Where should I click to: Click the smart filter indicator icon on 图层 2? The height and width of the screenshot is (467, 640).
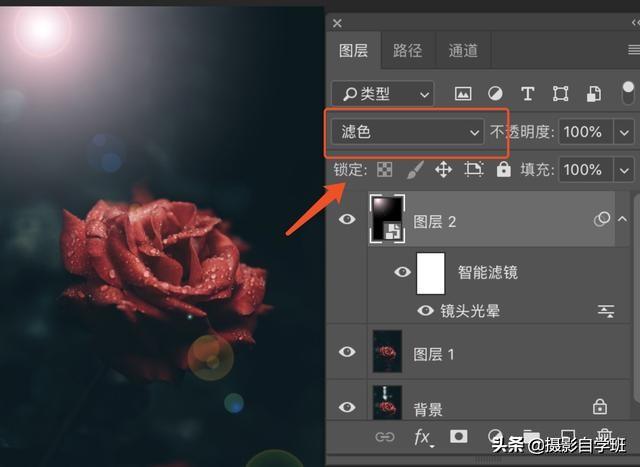coord(602,219)
